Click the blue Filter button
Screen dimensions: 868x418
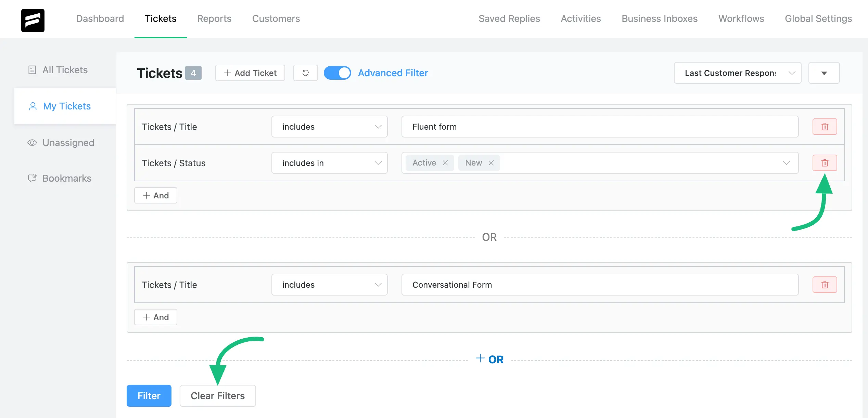[149, 396]
